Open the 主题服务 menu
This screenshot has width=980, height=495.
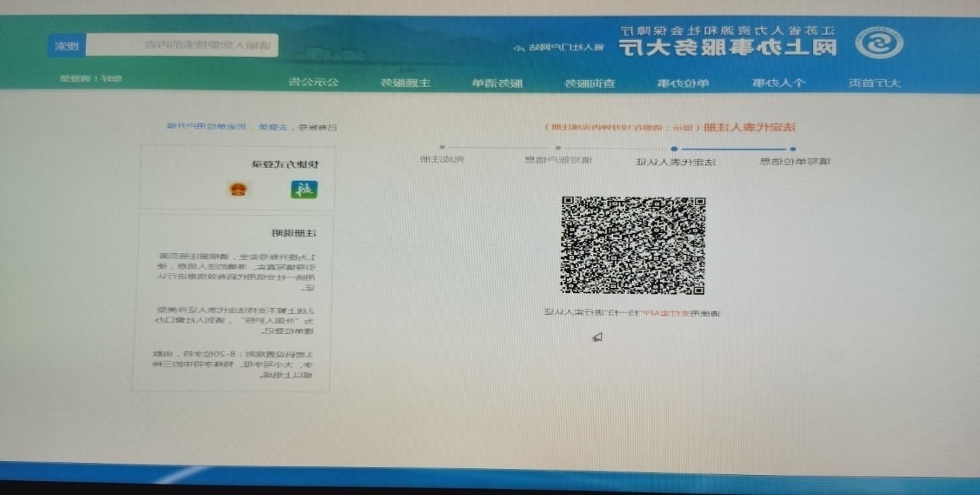coord(405,82)
